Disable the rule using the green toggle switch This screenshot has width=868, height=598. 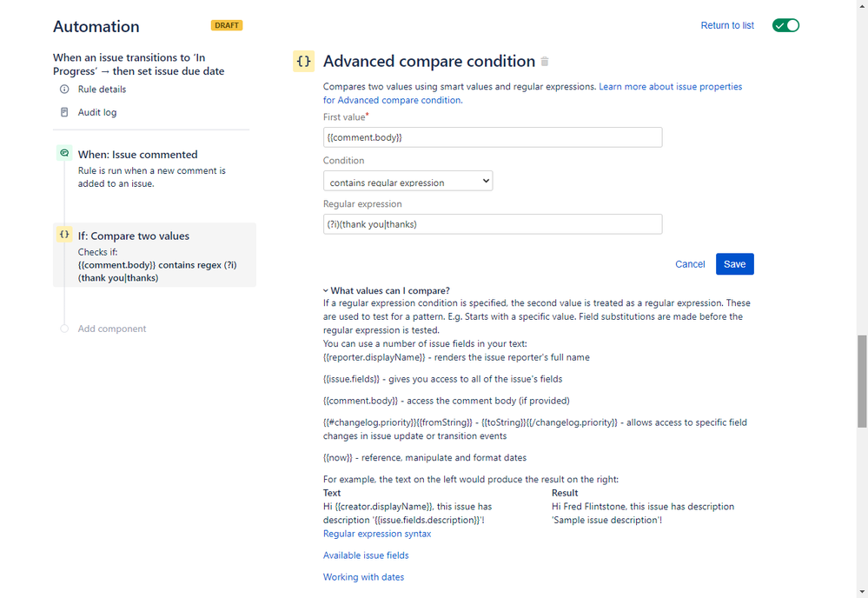tap(785, 25)
